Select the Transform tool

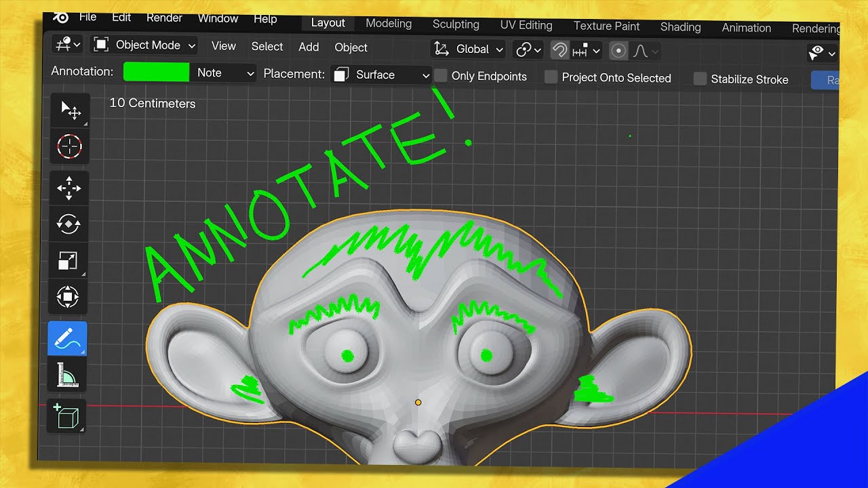coord(68,296)
